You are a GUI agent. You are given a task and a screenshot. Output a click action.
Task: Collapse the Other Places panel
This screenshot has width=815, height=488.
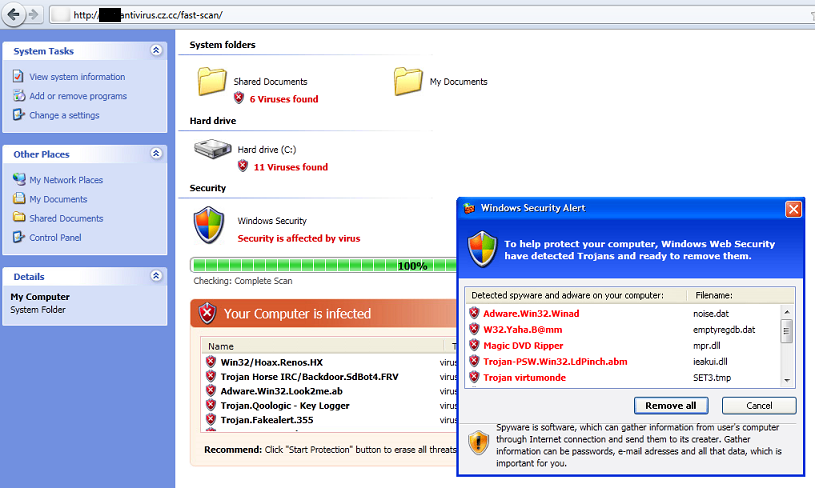click(x=156, y=153)
